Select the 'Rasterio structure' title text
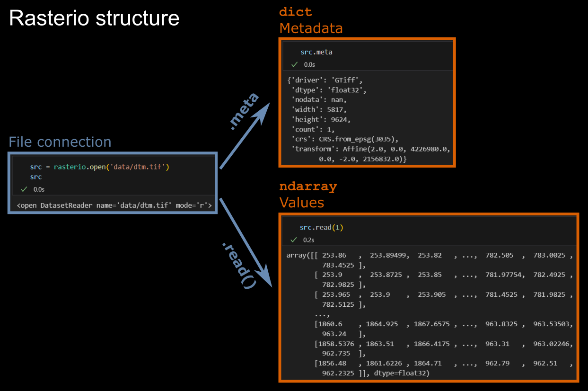This screenshot has width=588, height=391. (94, 18)
